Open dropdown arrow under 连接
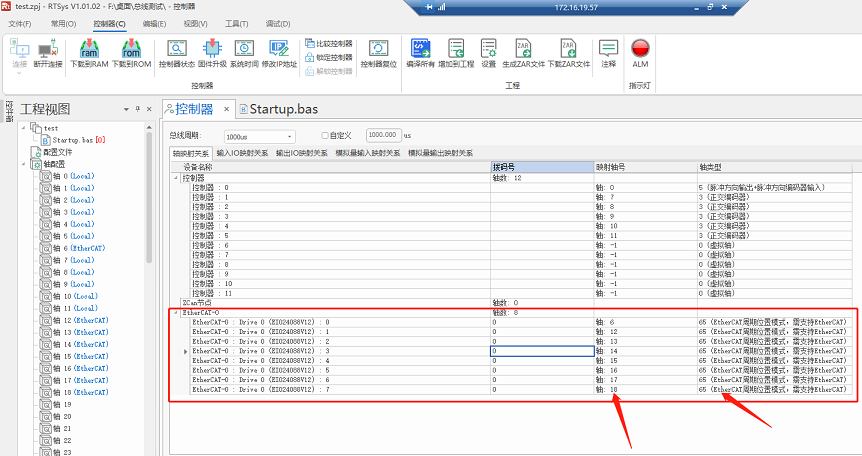This screenshot has height=456, width=862. point(20,73)
